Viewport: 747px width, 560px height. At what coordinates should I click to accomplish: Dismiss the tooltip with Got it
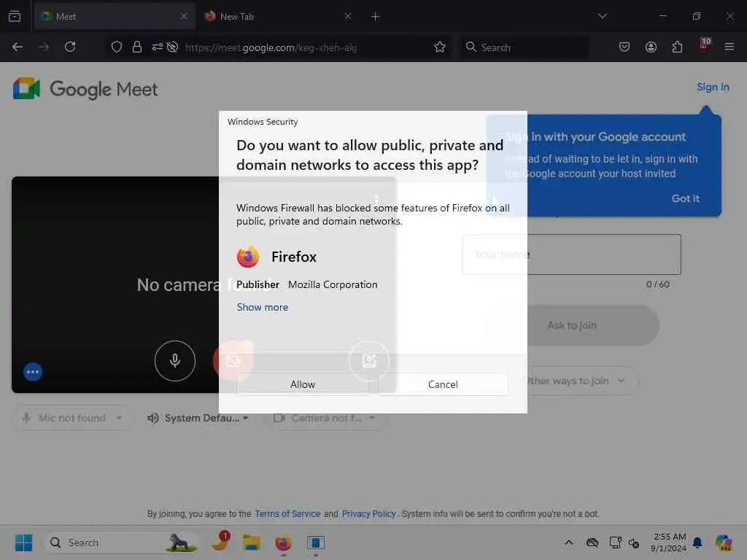click(x=685, y=198)
